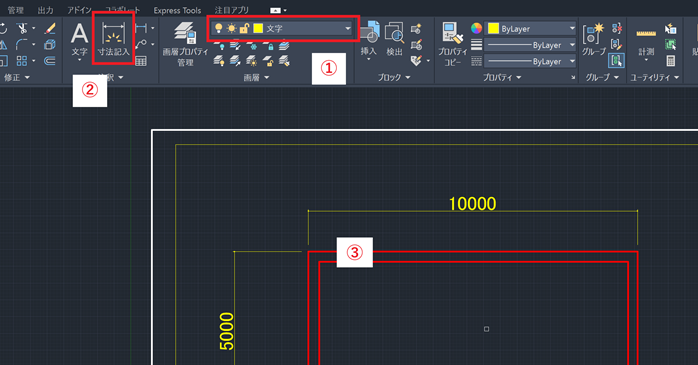
Task: Toggle the 文字 layer on/off light bulb
Action: (218, 28)
